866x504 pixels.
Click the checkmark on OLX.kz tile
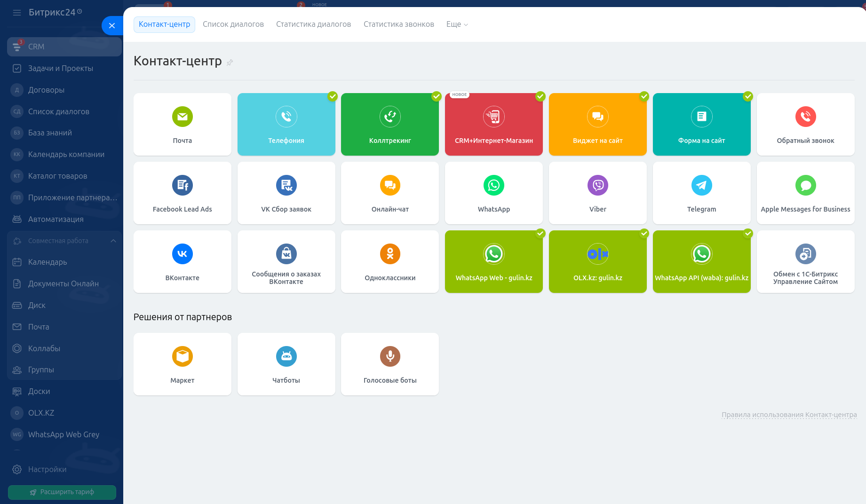[x=644, y=234]
